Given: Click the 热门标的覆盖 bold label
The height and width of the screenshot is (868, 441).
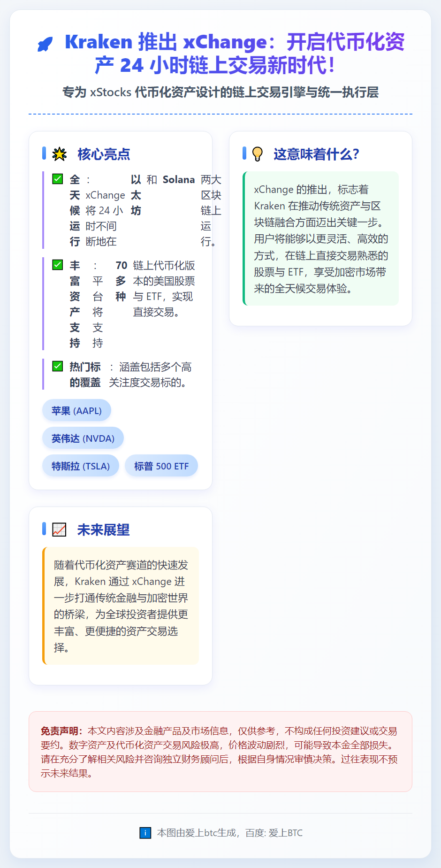Looking at the screenshot, I should pos(85,375).
